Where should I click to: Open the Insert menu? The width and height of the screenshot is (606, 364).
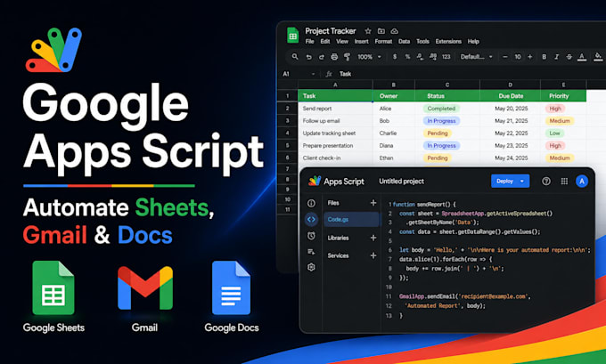tap(361, 41)
